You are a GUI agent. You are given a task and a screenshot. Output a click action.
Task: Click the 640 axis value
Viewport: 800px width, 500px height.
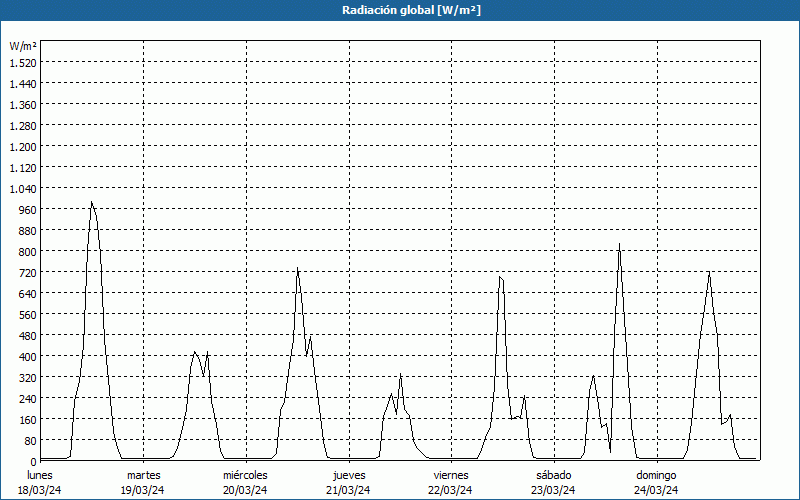pos(28,294)
